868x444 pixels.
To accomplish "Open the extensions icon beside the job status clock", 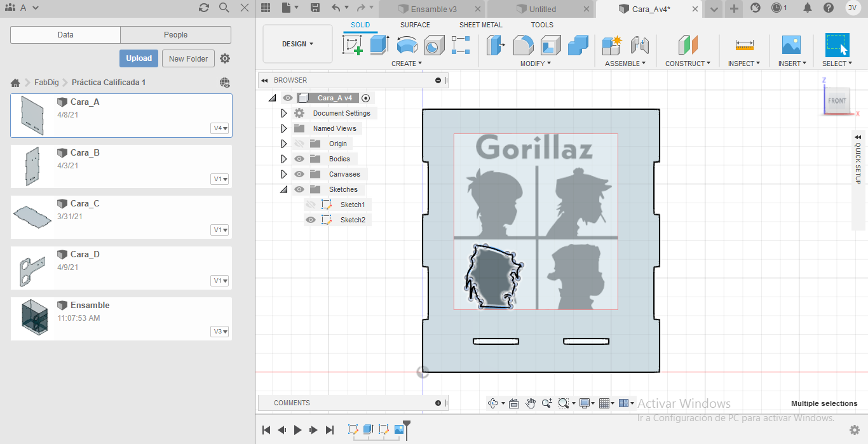I will point(756,8).
